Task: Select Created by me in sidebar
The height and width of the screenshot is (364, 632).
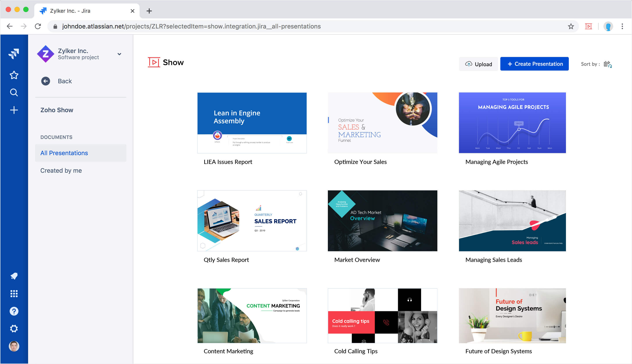Action: pyautogui.click(x=61, y=170)
